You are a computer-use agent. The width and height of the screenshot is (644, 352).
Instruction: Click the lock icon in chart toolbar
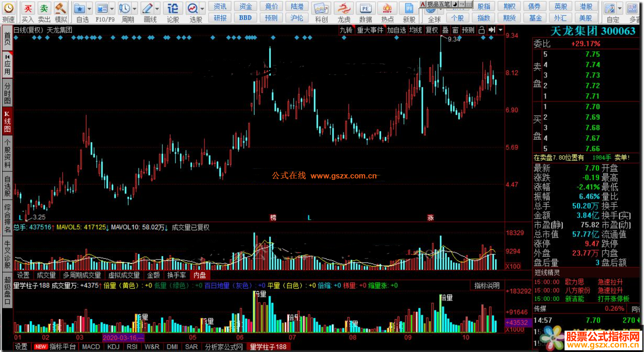(x=482, y=30)
